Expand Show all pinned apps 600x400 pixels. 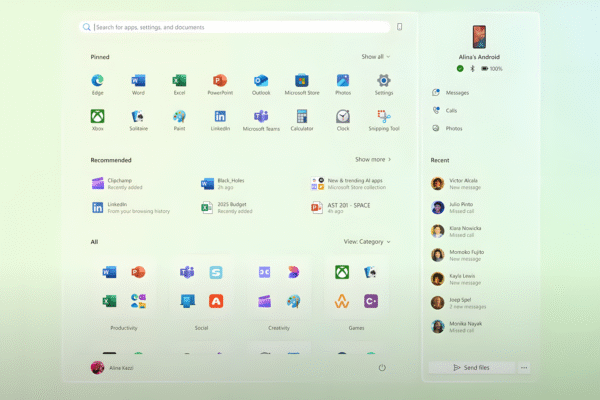(x=376, y=57)
